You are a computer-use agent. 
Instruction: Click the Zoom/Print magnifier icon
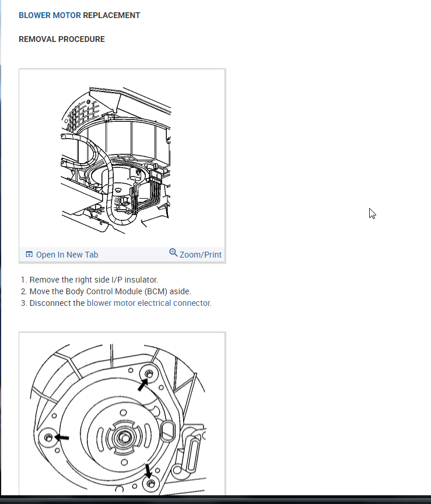173,253
